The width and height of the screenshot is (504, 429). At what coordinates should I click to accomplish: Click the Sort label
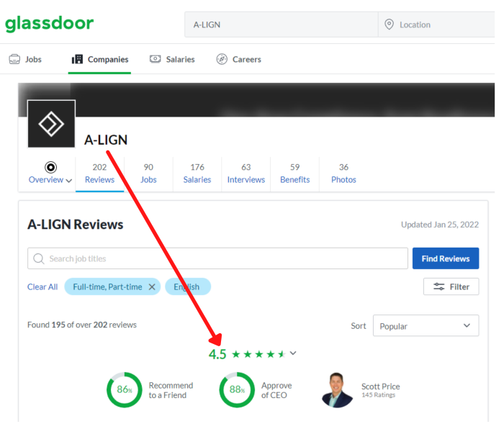point(359,326)
